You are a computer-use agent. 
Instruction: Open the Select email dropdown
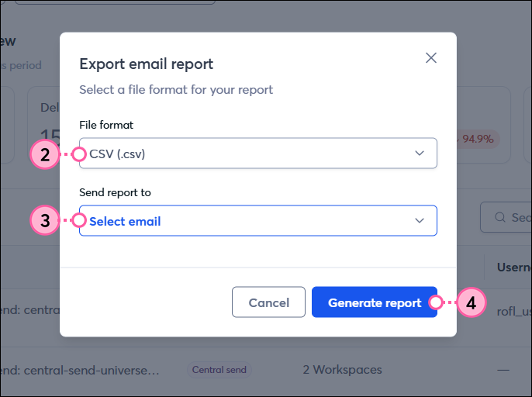click(257, 220)
